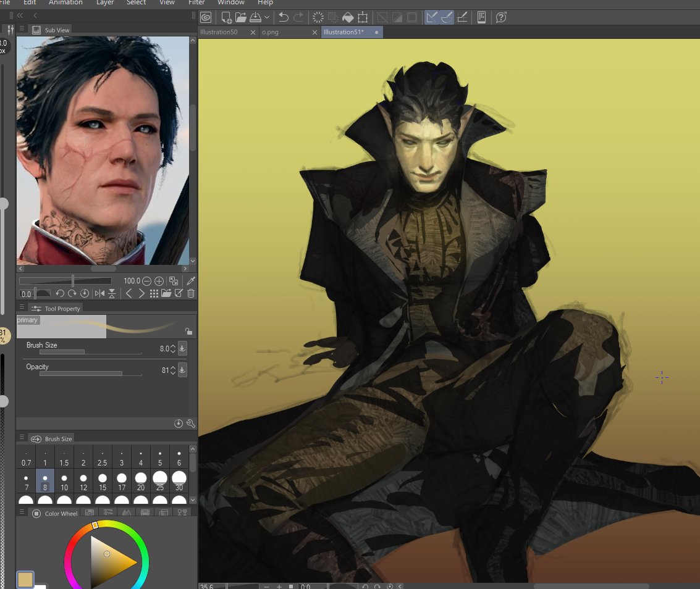This screenshot has height=589, width=700.
Task: Step the Brush Size value spinner
Action: point(173,348)
